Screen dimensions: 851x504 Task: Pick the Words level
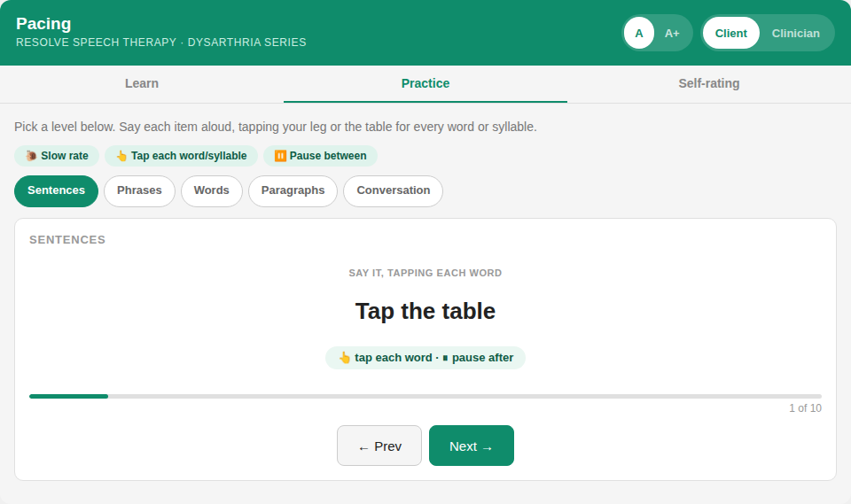(212, 191)
